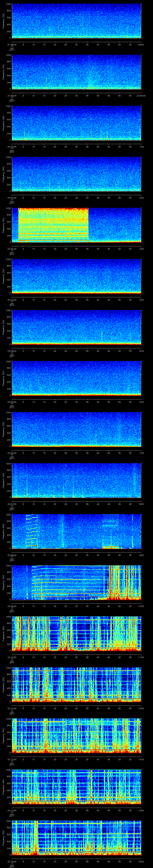Click the 1000 Hz tick of the 22:02 spectrogram
Screen dimensions: 153x868
pos(8,208)
